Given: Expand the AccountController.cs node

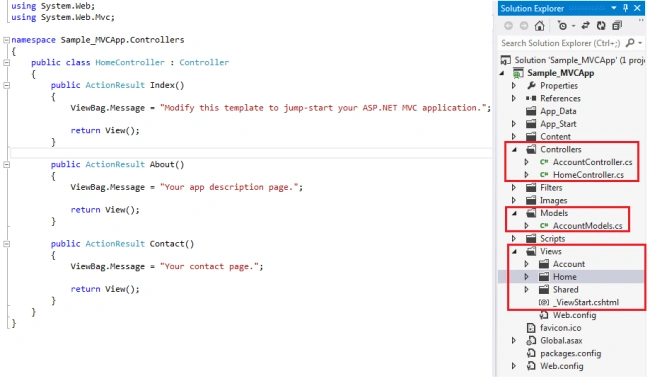Looking at the screenshot, I should pyautogui.click(x=526, y=162).
